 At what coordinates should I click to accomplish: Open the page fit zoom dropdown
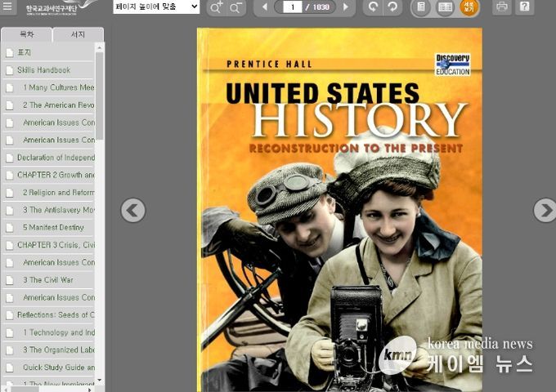(155, 7)
